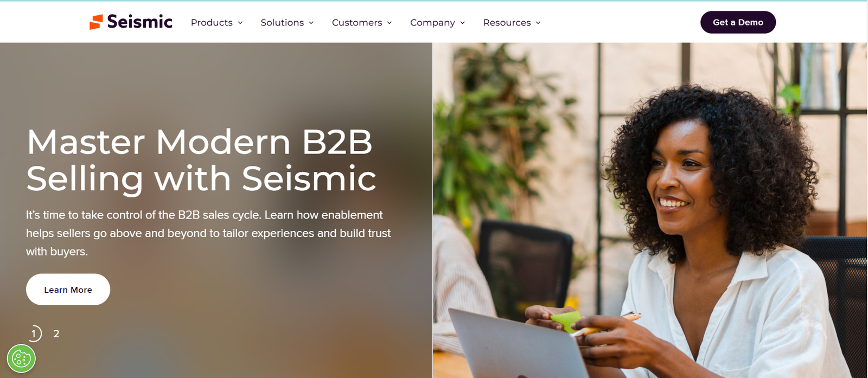868x378 pixels.
Task: Expand the Products chevron arrow
Action: click(x=240, y=23)
